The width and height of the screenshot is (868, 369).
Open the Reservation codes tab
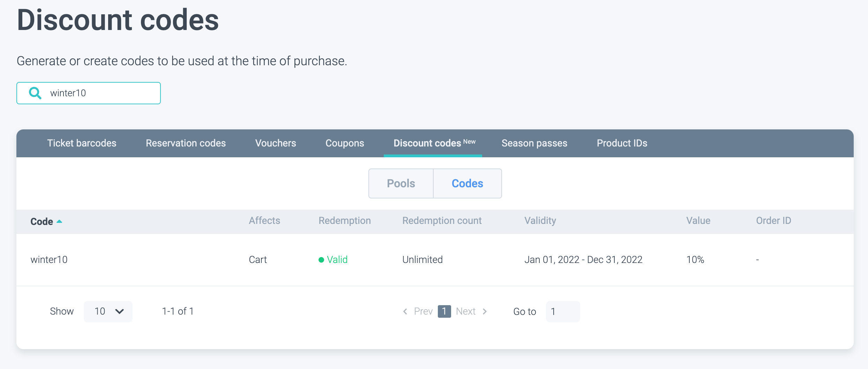coord(186,143)
